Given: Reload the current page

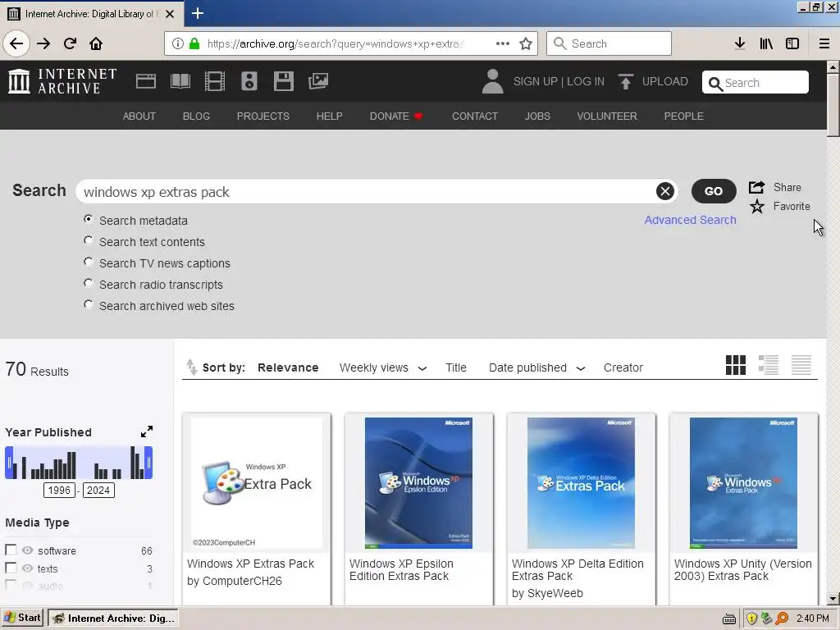Looking at the screenshot, I should [71, 43].
